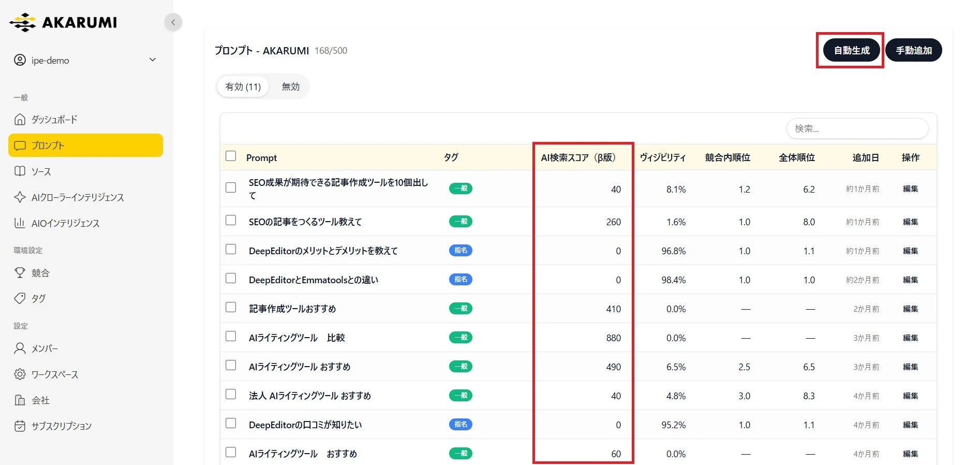Click the 競合内順位 column header

tap(727, 157)
